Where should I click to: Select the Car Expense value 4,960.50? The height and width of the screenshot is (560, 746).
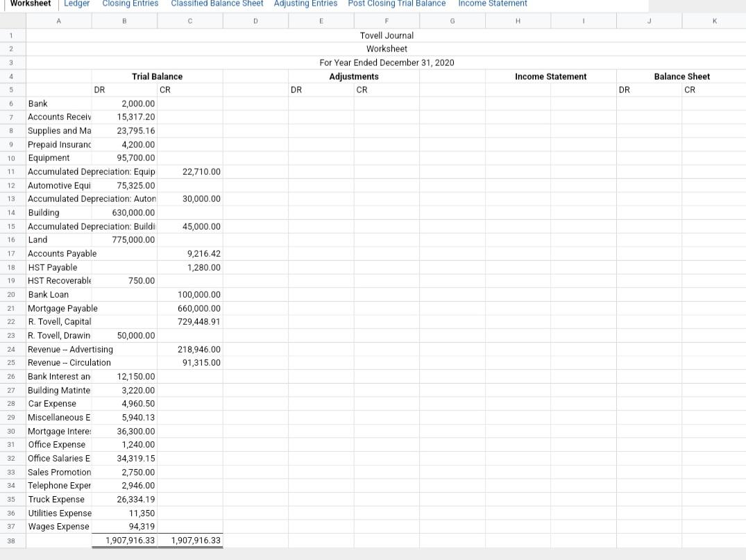[125, 404]
